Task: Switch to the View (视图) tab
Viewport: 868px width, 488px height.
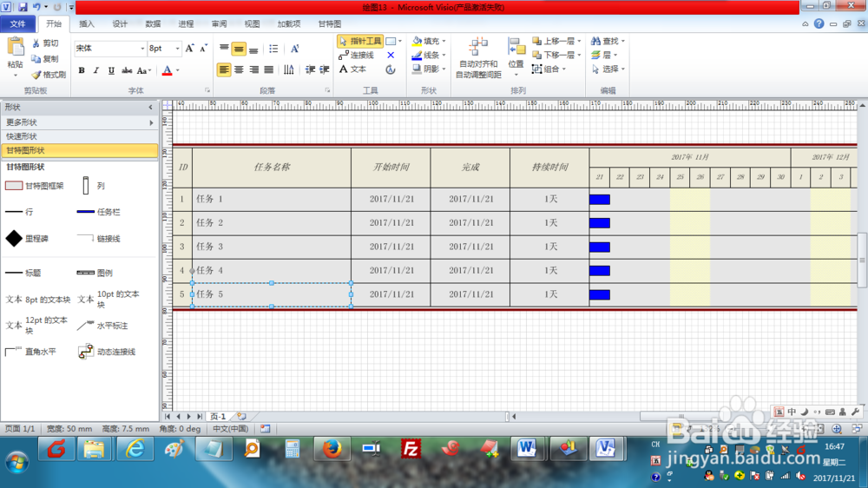Action: pyautogui.click(x=252, y=23)
